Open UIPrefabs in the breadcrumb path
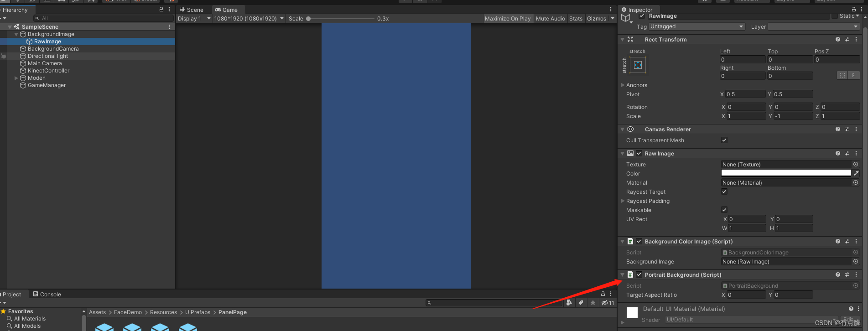This screenshot has width=868, height=331. pyautogui.click(x=198, y=312)
